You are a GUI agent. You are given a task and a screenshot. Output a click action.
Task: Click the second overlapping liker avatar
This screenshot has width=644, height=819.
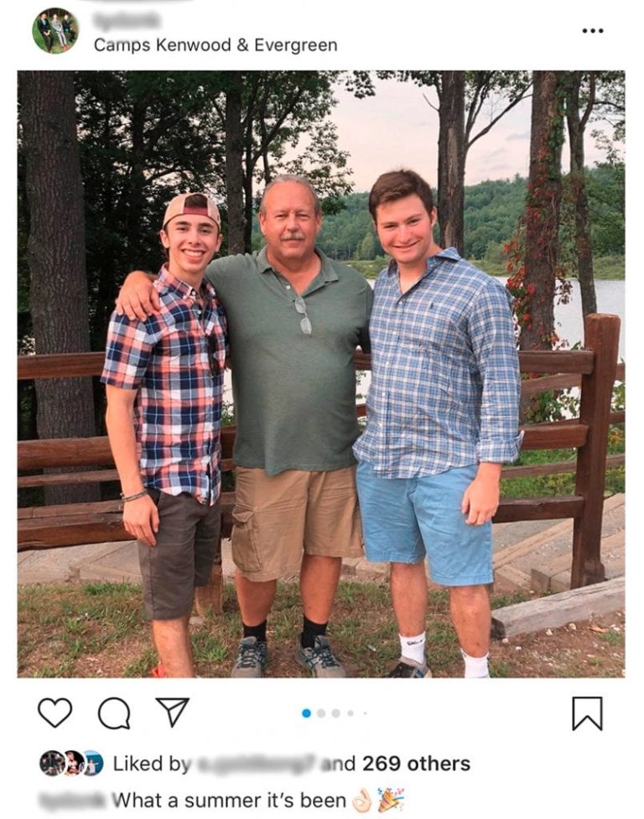click(x=72, y=763)
